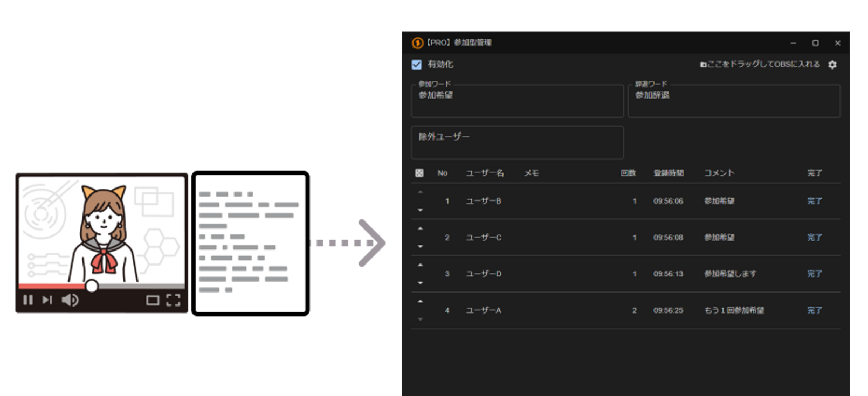The width and height of the screenshot is (868, 396).
Task: Uncheck the 有効化 checkbox
Action: [417, 65]
